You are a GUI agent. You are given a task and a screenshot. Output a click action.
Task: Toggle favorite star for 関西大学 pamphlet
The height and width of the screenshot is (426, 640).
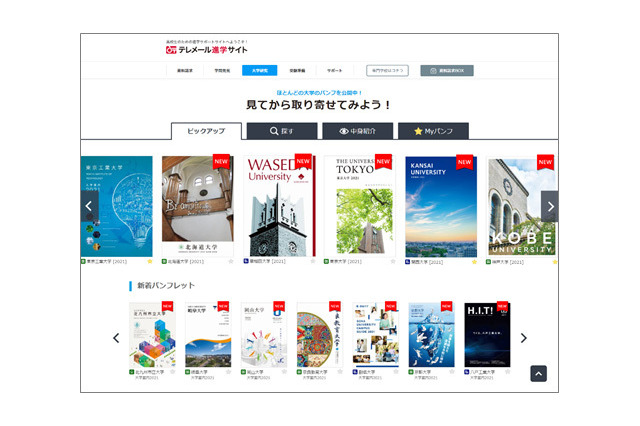(474, 262)
